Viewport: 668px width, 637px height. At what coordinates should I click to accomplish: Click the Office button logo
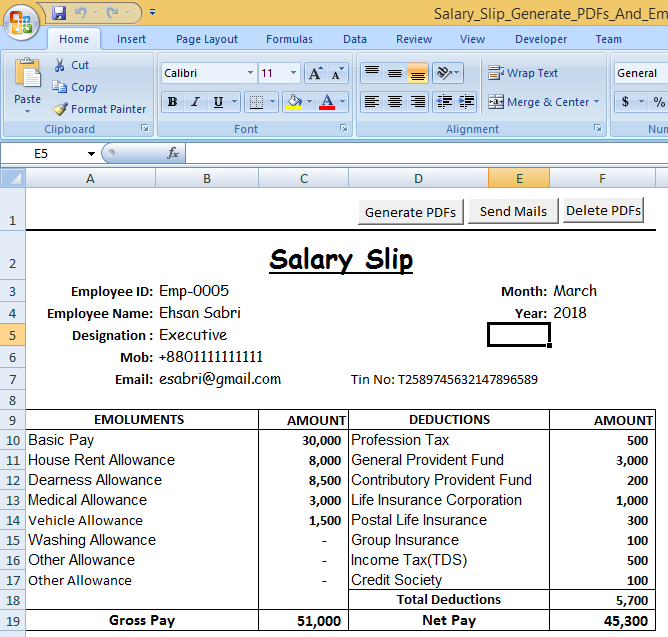(21, 21)
